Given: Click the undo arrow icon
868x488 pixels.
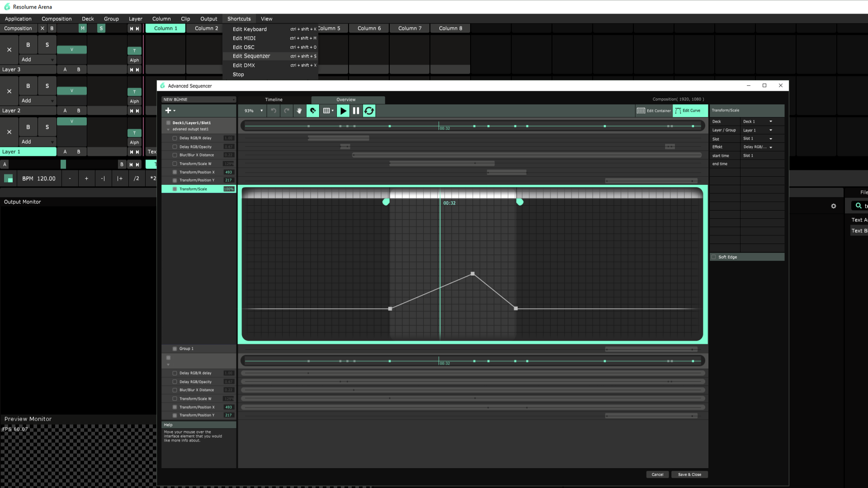Looking at the screenshot, I should tap(274, 111).
